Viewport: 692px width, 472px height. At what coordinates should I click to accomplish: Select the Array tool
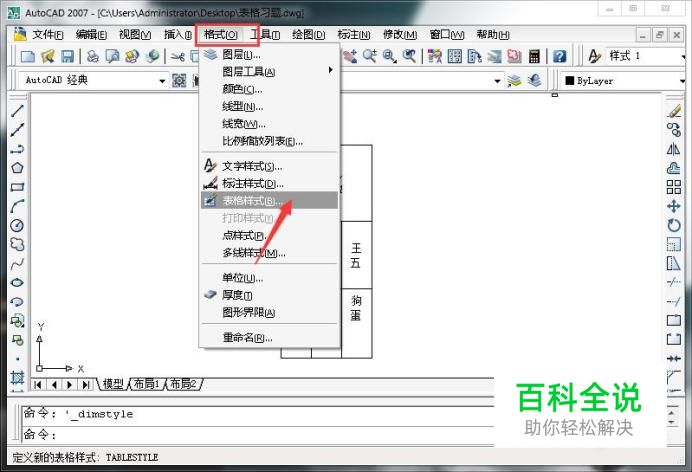pyautogui.click(x=673, y=187)
